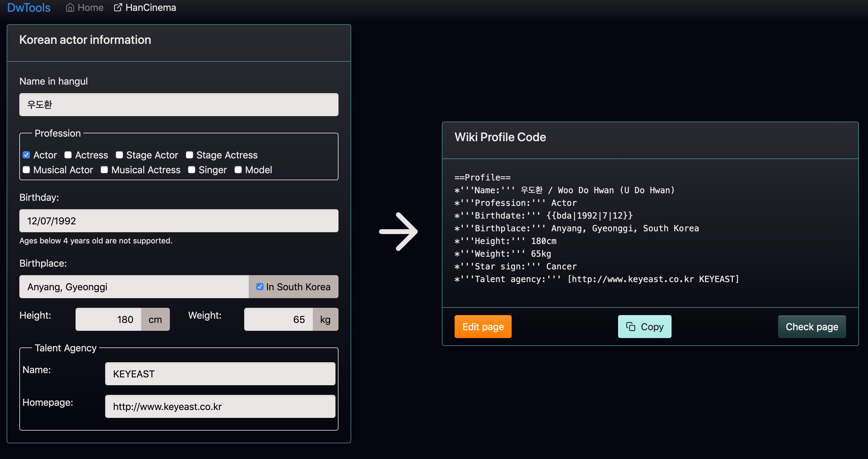Click the copy icon in Copy button
Image resolution: width=868 pixels, height=459 pixels.
(x=630, y=327)
